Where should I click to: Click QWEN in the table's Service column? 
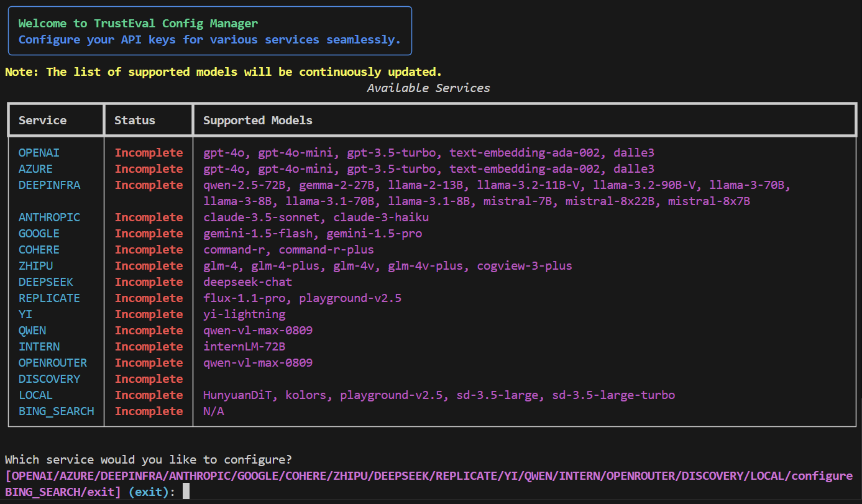tap(32, 331)
